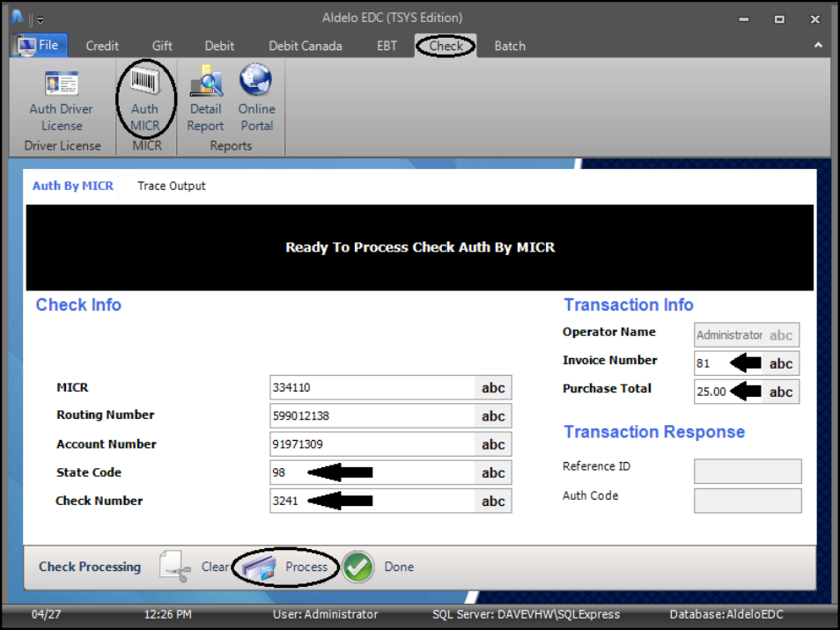This screenshot has height=630, width=840.
Task: Click the Reports group label
Action: [231, 145]
